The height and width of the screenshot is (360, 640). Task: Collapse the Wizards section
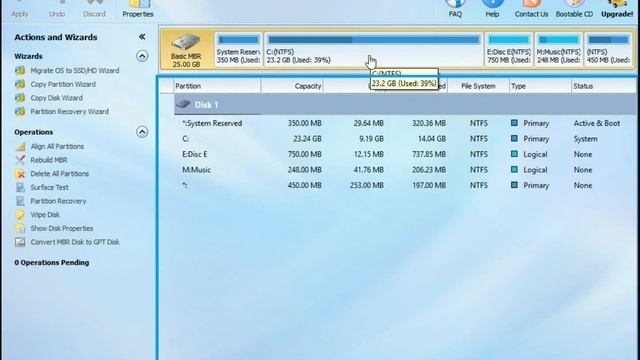[142, 56]
